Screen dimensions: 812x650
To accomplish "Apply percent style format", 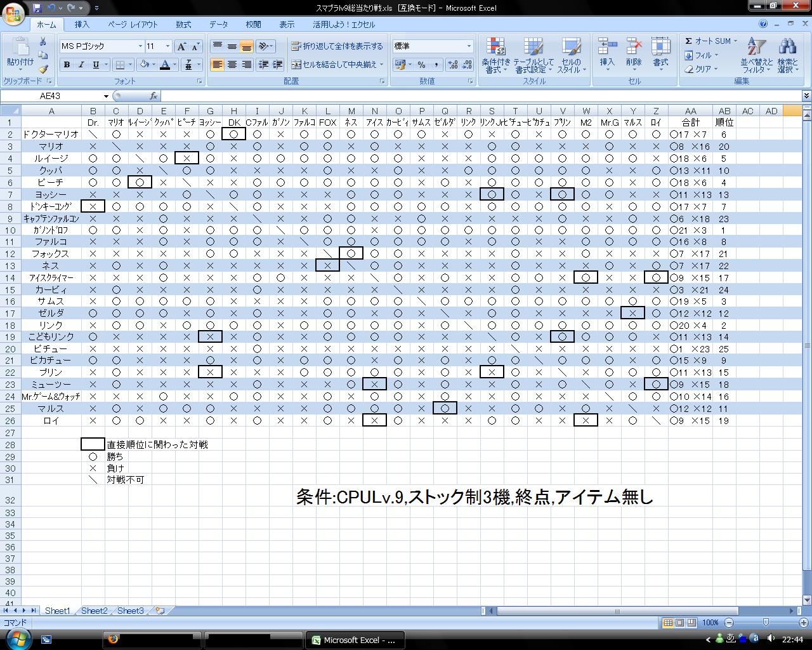I will coord(422,65).
